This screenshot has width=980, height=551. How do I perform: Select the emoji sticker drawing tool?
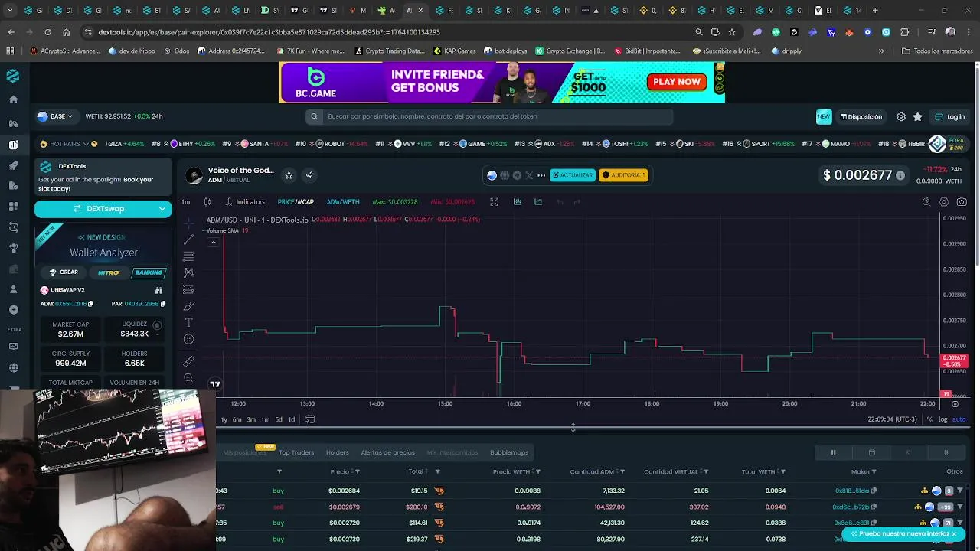(x=188, y=339)
